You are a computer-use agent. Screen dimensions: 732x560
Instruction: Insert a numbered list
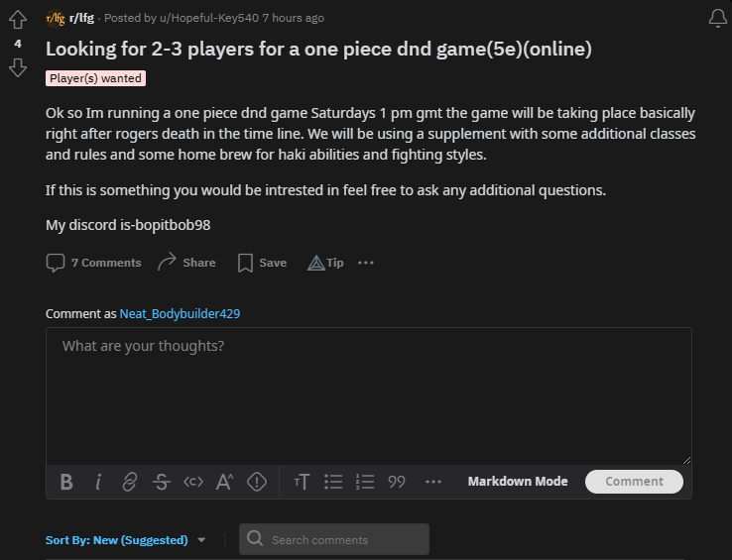point(365,482)
